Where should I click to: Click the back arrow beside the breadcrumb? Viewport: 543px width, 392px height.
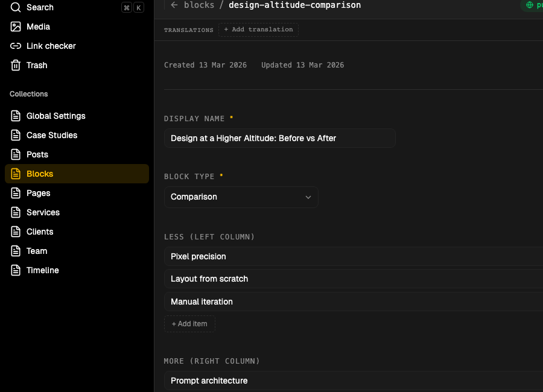coord(173,5)
